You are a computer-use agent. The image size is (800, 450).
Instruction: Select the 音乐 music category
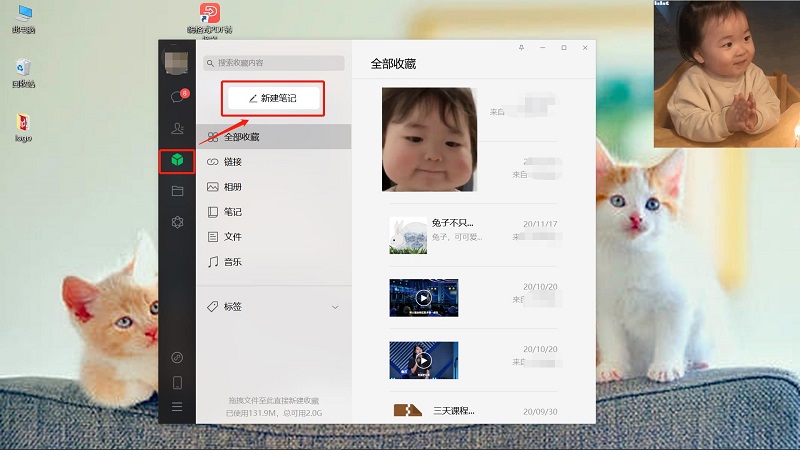(232, 262)
